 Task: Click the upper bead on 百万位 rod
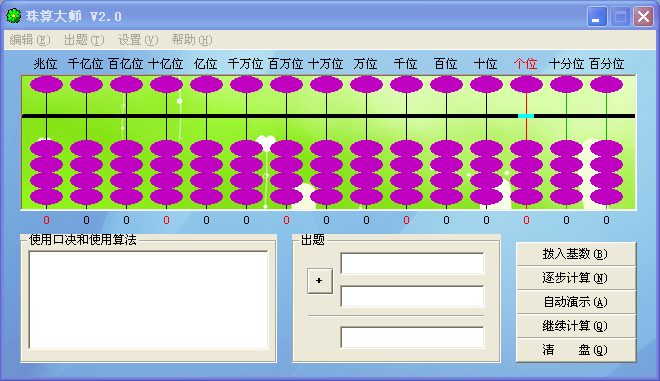pos(286,84)
